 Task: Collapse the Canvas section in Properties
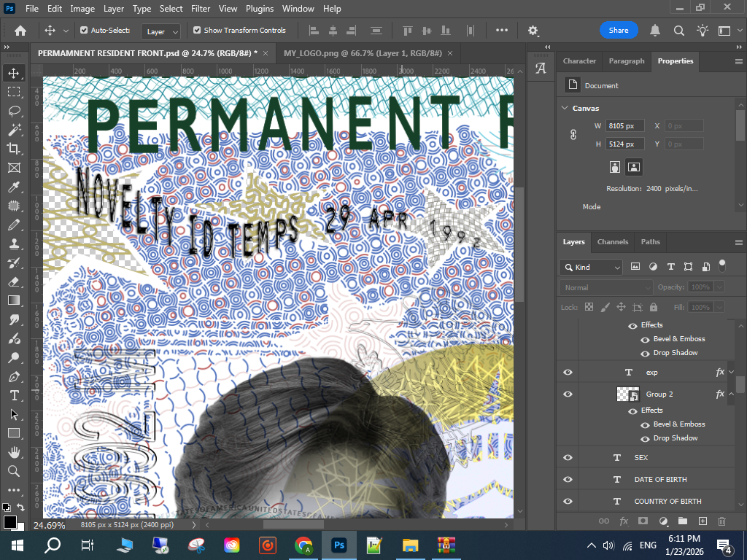pos(565,108)
